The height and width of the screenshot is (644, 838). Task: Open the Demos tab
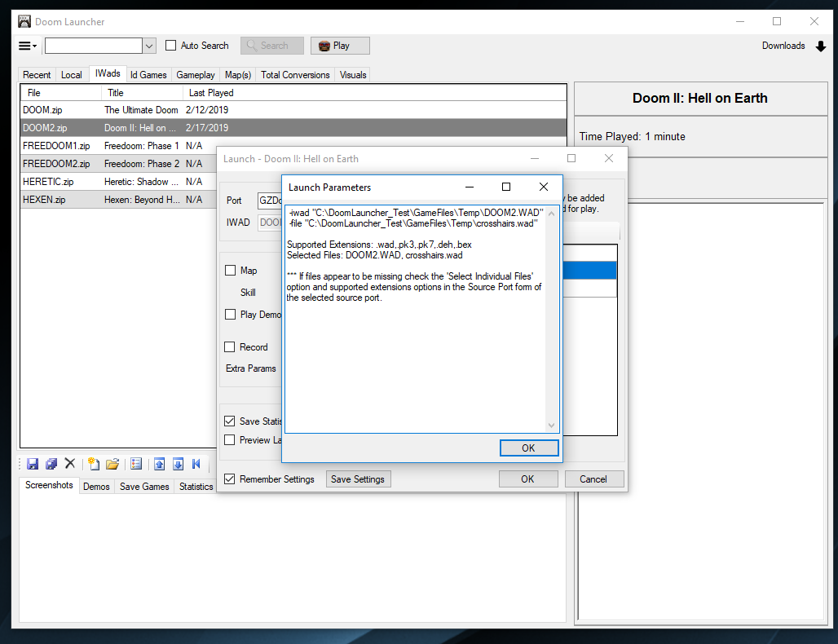pos(96,486)
